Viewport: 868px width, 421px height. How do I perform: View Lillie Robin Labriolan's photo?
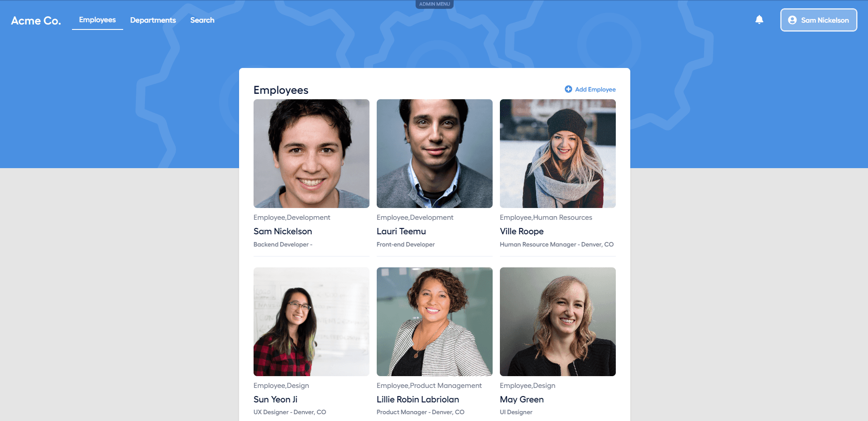435,322
